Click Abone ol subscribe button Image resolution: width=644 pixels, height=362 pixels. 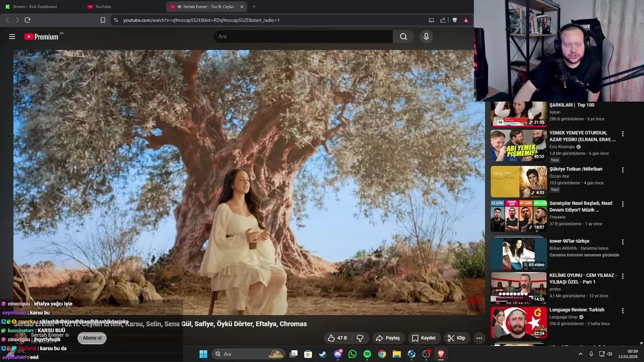click(92, 338)
